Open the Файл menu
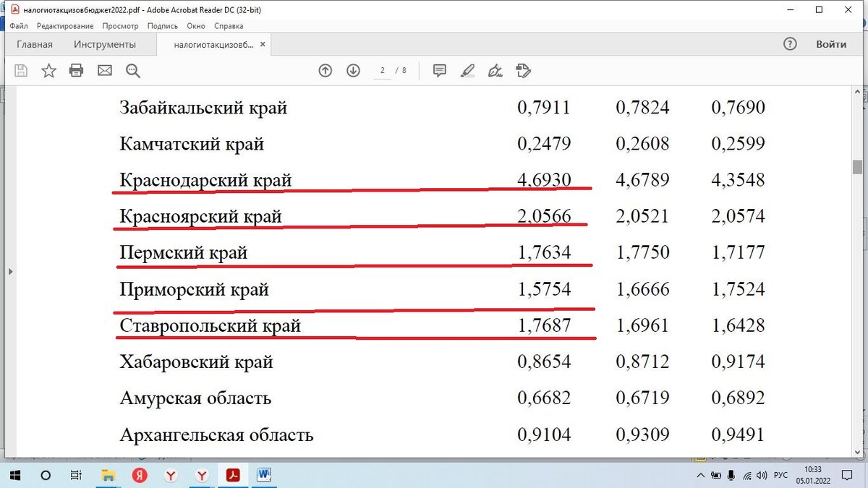 19,26
